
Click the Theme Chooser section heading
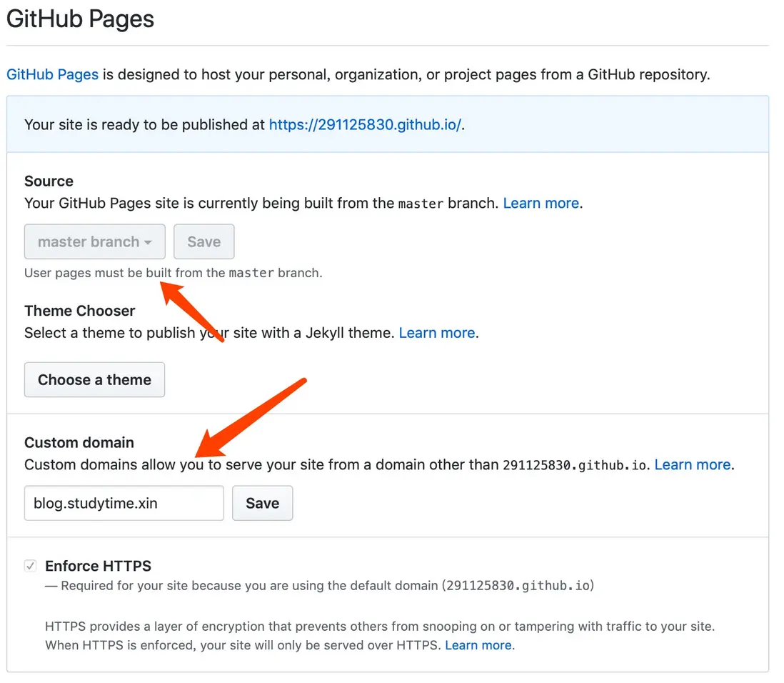[x=79, y=311]
